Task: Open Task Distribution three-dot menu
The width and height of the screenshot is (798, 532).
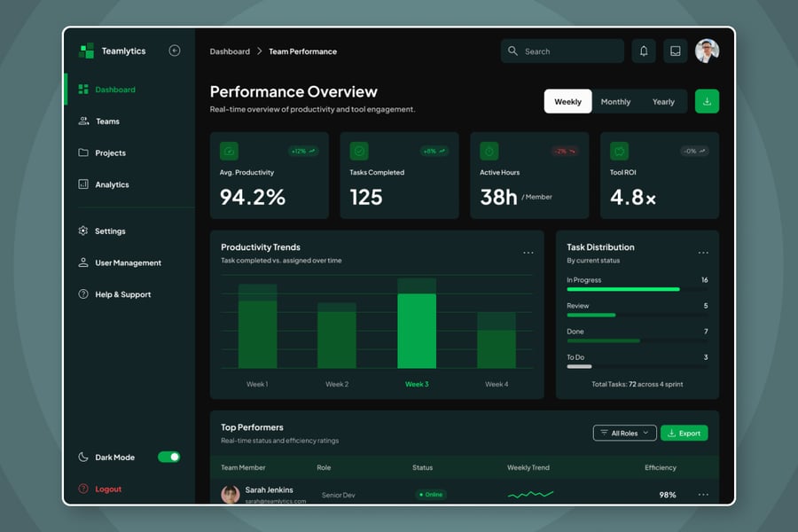Action: point(703,253)
